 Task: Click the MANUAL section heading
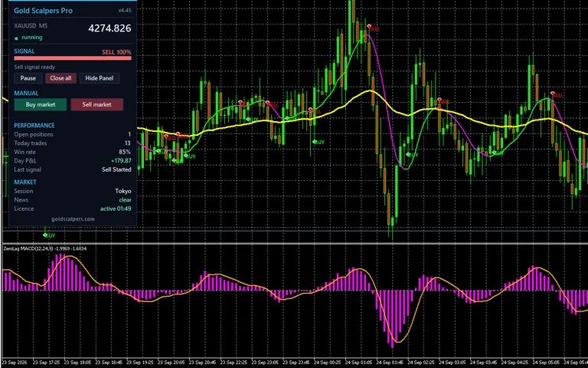(26, 93)
